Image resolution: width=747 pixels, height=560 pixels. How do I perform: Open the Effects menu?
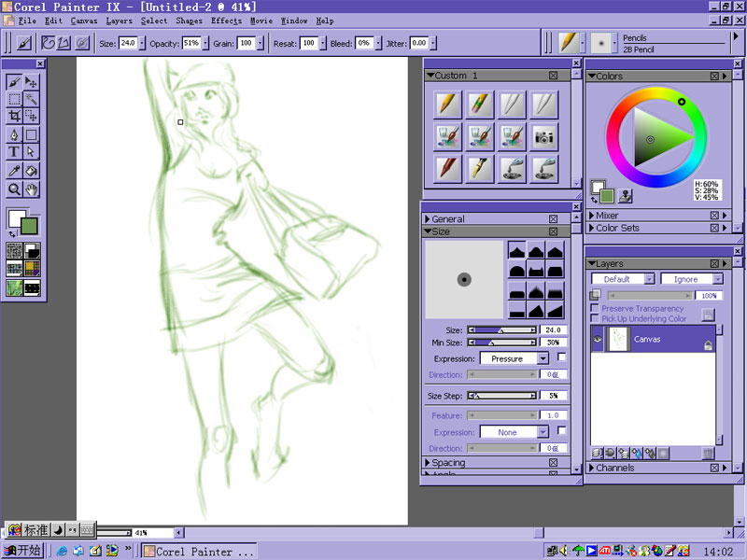tap(226, 21)
